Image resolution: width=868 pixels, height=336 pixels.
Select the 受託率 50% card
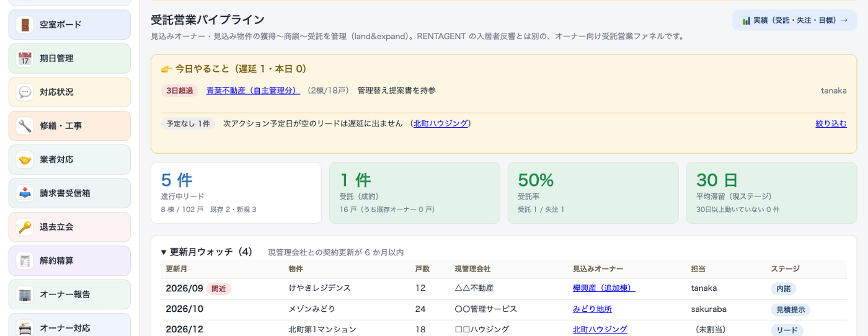[593, 193]
